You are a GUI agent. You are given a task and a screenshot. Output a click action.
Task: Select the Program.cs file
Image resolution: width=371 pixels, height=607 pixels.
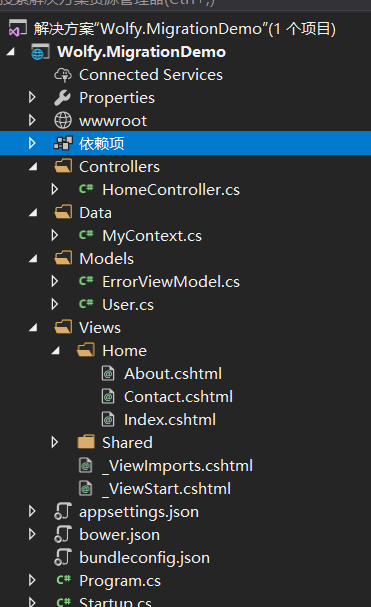click(x=120, y=581)
